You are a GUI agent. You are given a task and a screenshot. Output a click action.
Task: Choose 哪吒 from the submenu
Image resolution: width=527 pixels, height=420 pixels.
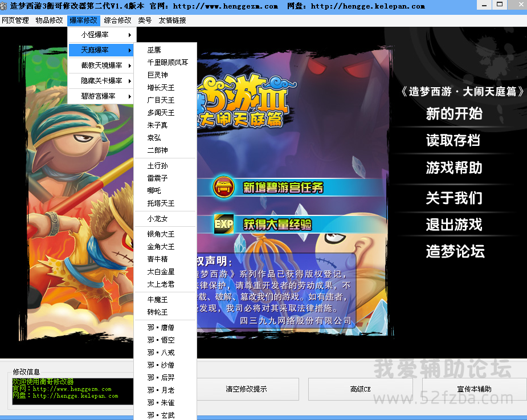[x=165, y=191]
